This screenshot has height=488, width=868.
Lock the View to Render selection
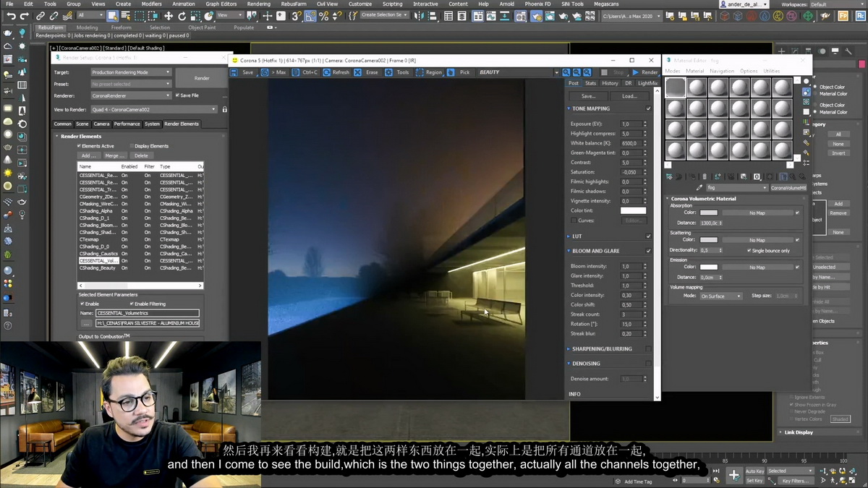(x=225, y=110)
